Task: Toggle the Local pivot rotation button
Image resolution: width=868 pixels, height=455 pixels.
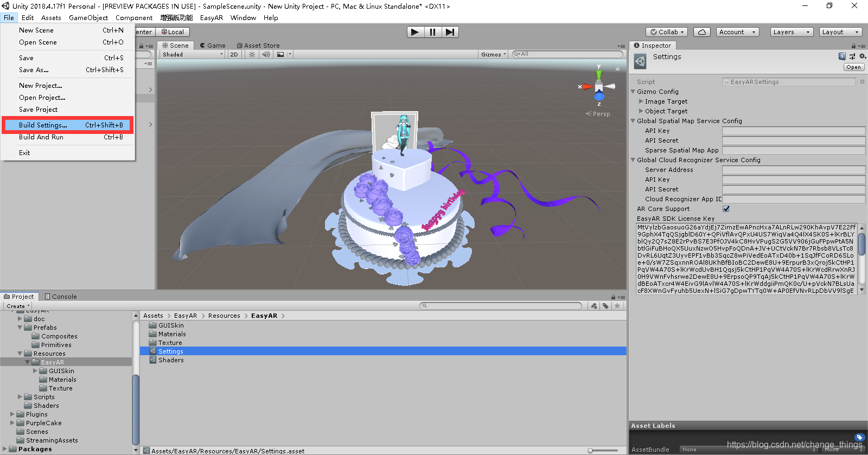Action: [173, 32]
